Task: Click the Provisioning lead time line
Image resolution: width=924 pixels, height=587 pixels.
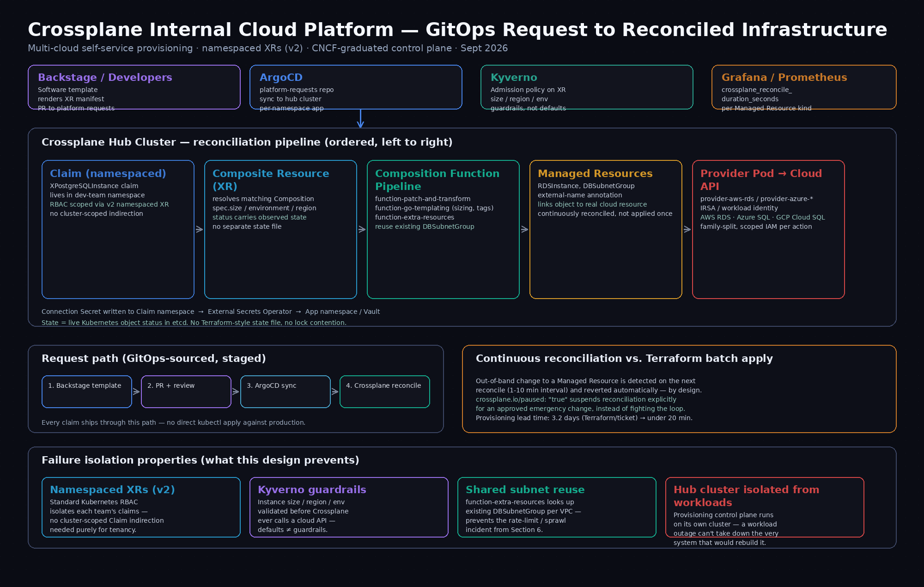Action: [x=584, y=418]
